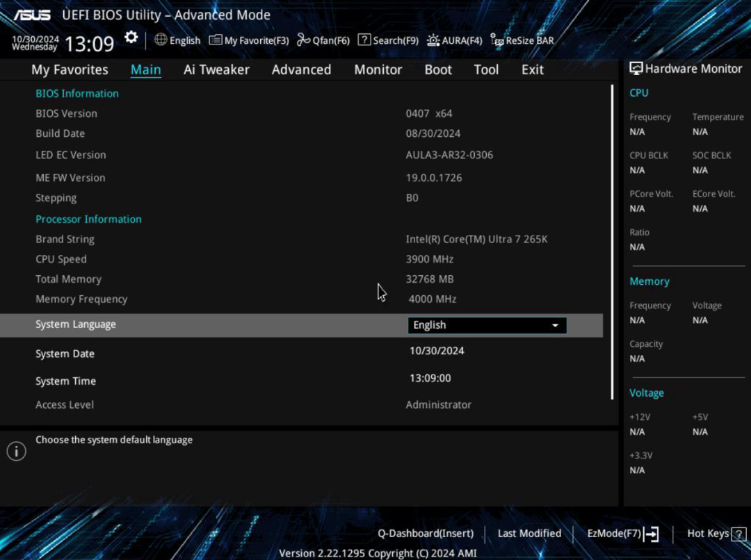Open the Advanced tab
This screenshot has height=560, width=751.
(x=301, y=69)
